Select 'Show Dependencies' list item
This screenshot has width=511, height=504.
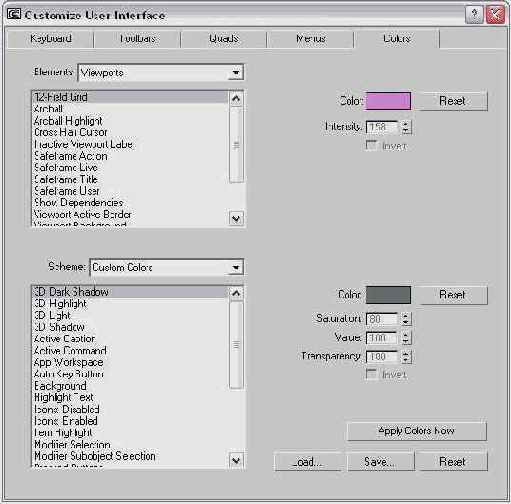(x=130, y=202)
